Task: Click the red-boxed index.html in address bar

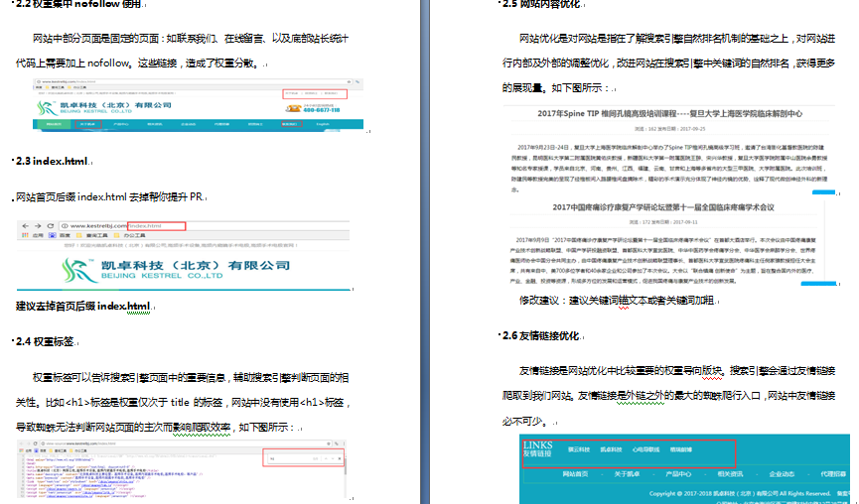Action: coord(157,226)
